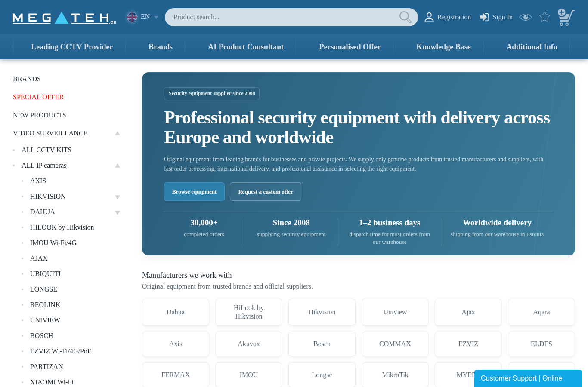Select IMOU Wi-Fi/4G sidebar item
Image resolution: width=588 pixels, height=387 pixels.
click(53, 243)
